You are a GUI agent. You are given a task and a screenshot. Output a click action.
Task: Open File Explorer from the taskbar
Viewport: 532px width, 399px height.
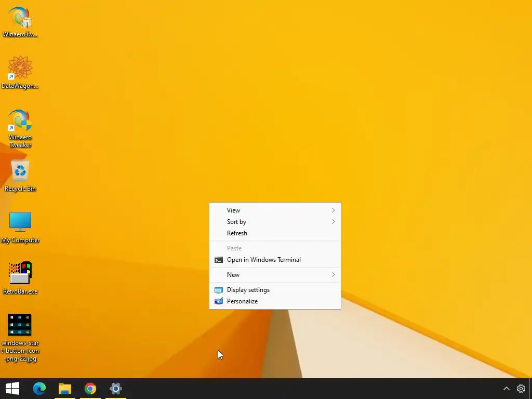(x=65, y=389)
